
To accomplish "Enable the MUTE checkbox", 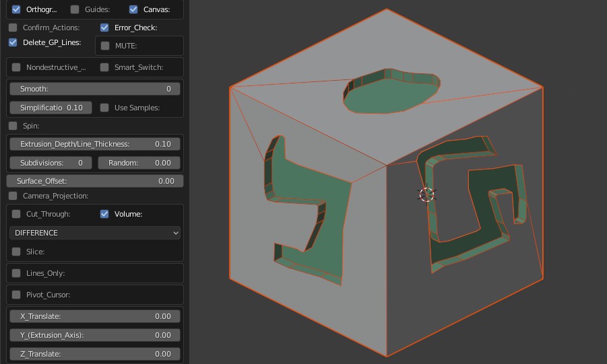I will pyautogui.click(x=105, y=46).
